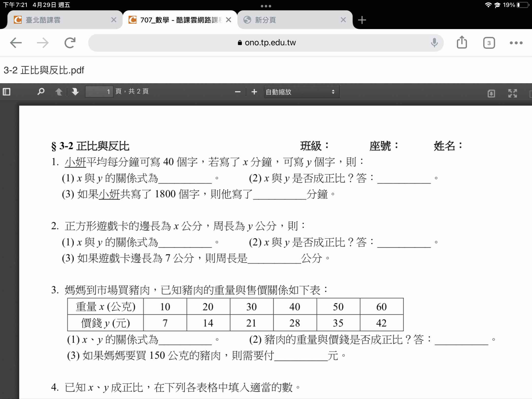Click the 姓名： label

click(448, 146)
